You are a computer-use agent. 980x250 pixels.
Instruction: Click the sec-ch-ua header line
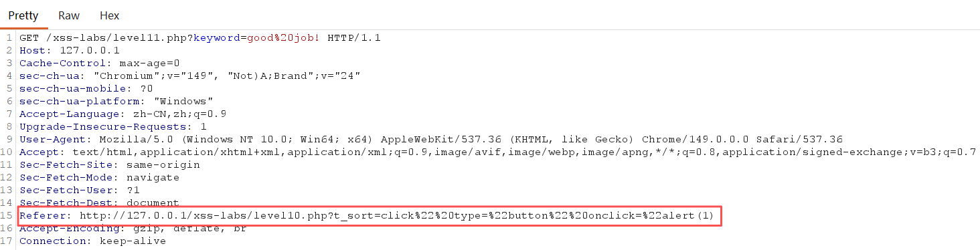click(190, 76)
